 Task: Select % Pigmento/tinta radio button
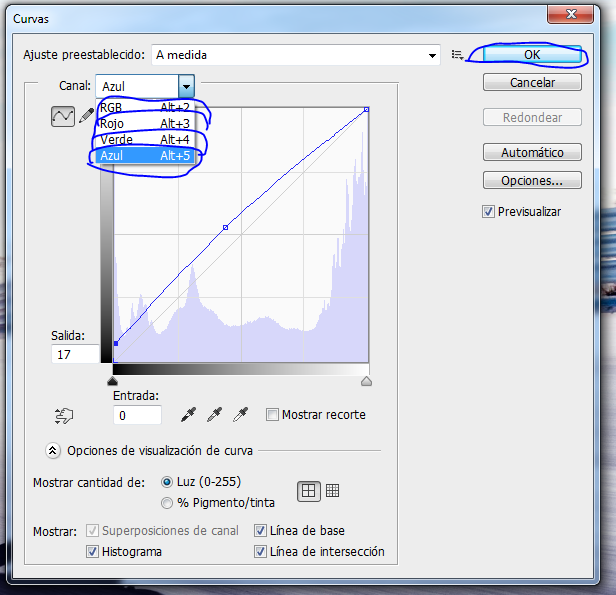(167, 503)
